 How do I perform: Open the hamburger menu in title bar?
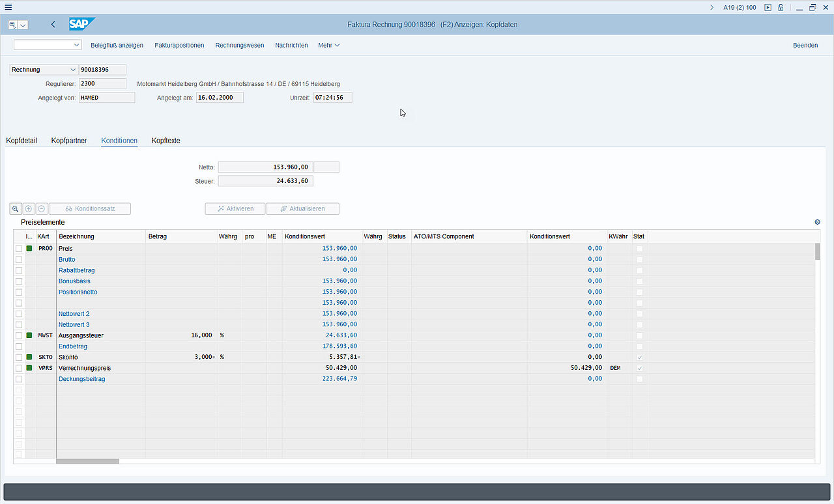pyautogui.click(x=8, y=7)
